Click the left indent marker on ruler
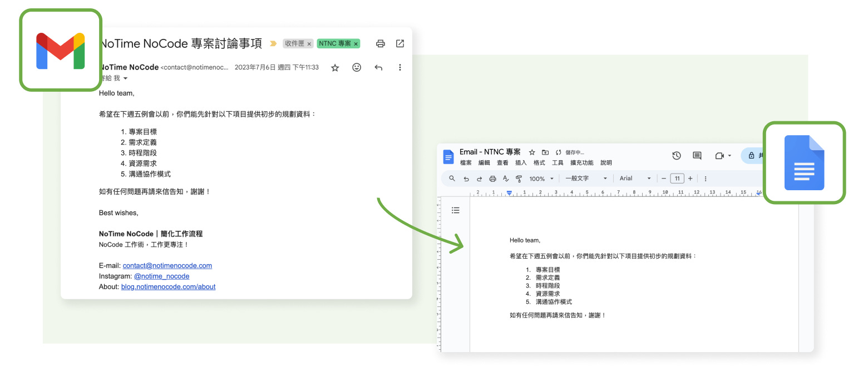Screen dimensions: 868x376 click(509, 193)
